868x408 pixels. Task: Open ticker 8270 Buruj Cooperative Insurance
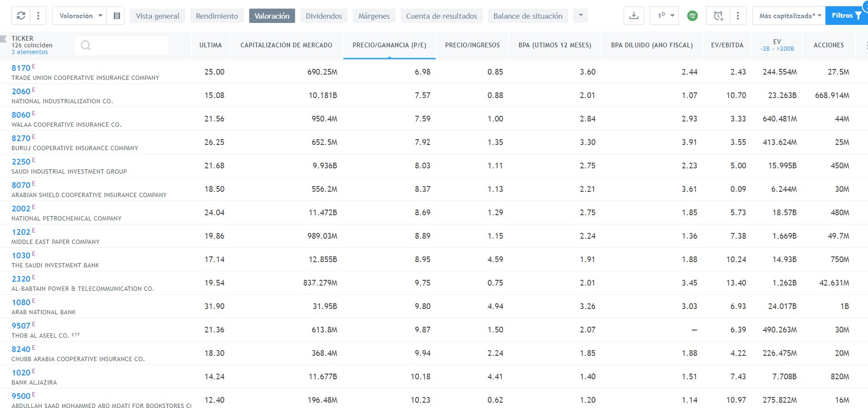pos(21,138)
